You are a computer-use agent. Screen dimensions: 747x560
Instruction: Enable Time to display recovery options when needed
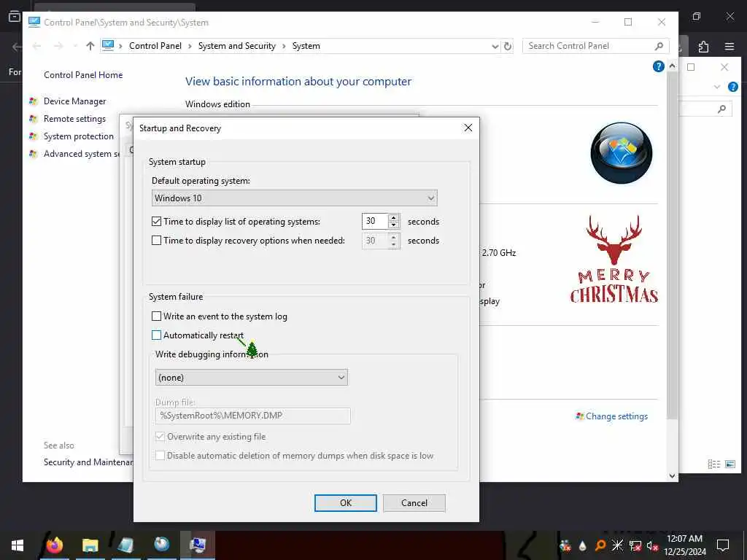[x=156, y=241]
